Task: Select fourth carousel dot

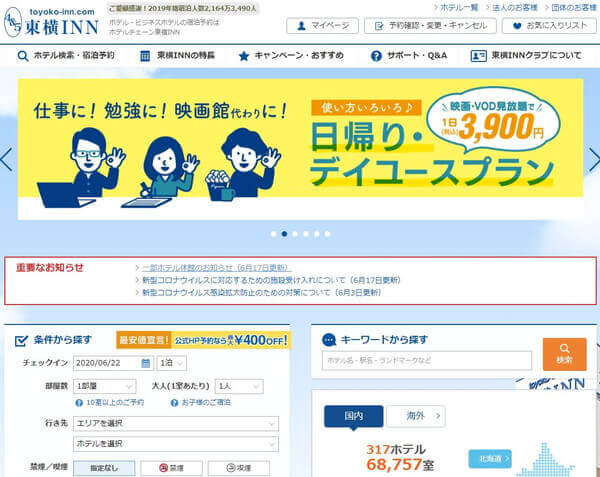Action: [x=305, y=234]
